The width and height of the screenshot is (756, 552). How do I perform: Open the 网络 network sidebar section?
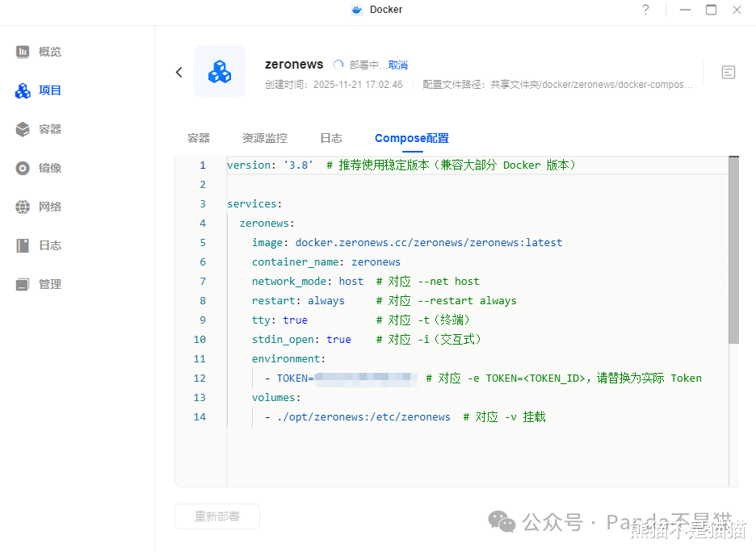(39, 207)
